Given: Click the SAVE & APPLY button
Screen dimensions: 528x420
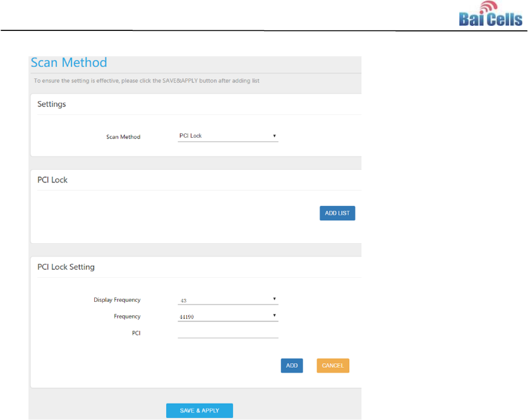Looking at the screenshot, I should (x=200, y=411).
